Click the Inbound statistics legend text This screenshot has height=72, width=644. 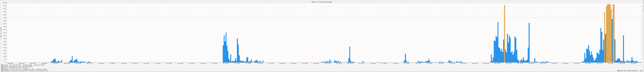pyautogui.click(x=24, y=65)
